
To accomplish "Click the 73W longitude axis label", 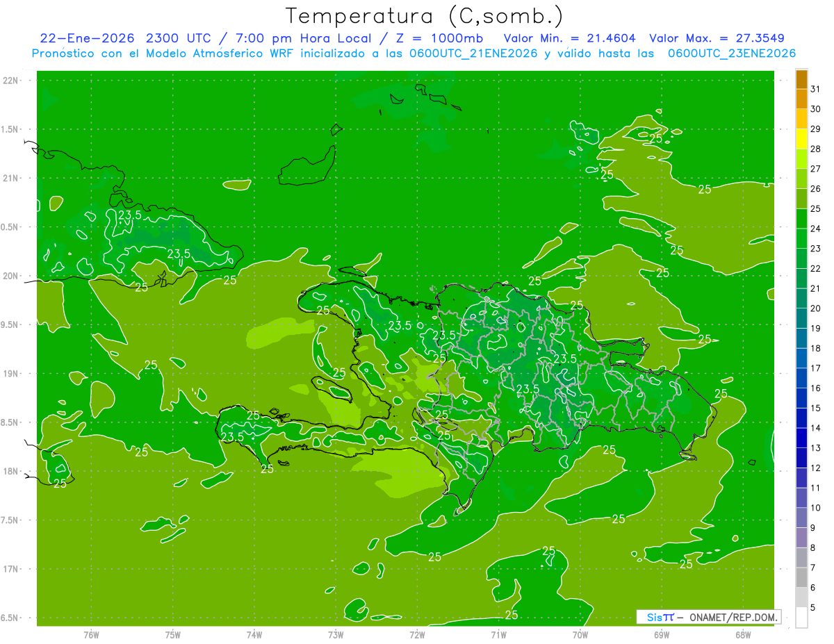I will (x=336, y=634).
